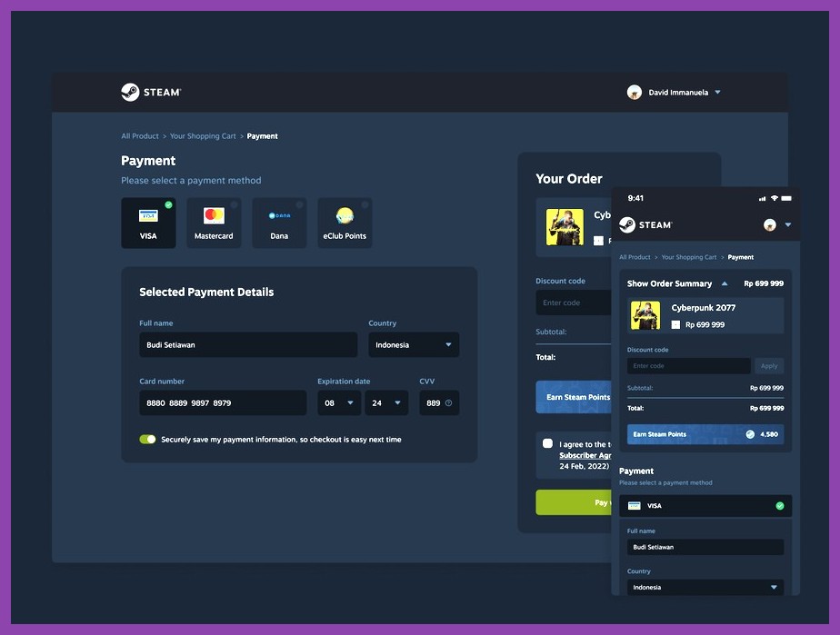Image resolution: width=840 pixels, height=635 pixels.
Task: Click the Steam logo in desktop header
Action: pyautogui.click(x=151, y=92)
